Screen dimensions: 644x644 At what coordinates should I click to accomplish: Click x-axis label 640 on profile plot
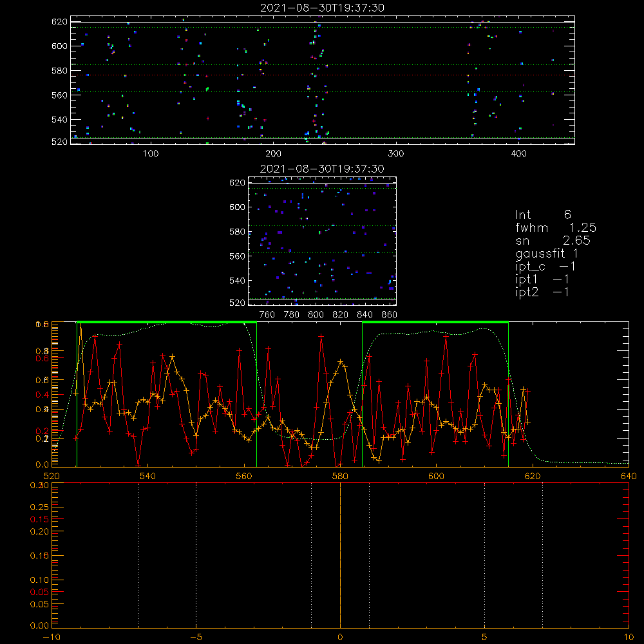(629, 476)
